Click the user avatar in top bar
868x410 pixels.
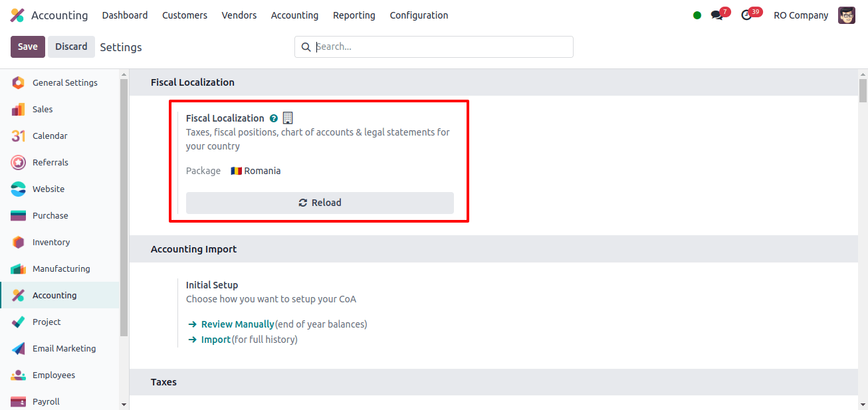click(x=847, y=15)
